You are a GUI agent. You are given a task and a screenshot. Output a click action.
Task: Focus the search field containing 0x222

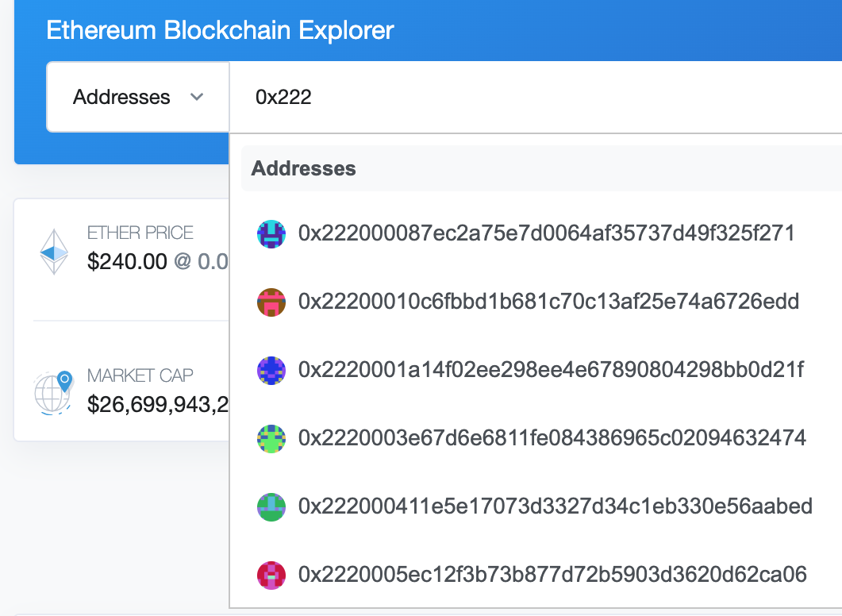[x=536, y=97]
